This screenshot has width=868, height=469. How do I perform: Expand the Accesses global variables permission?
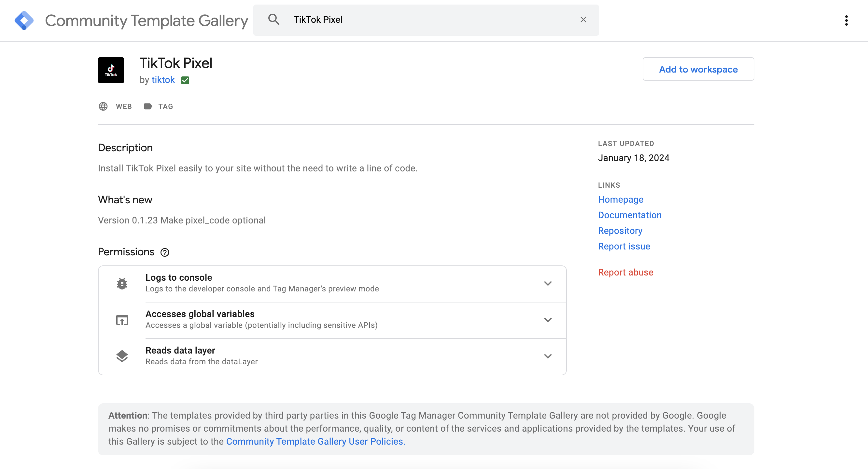tap(548, 320)
